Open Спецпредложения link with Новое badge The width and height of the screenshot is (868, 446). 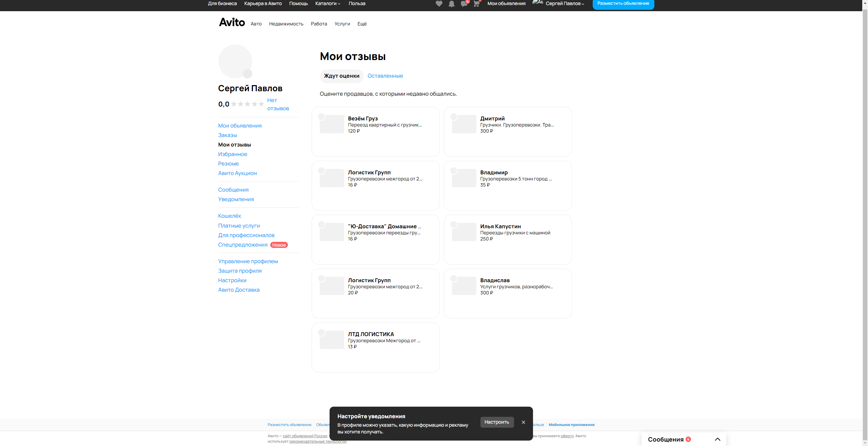pos(243,245)
